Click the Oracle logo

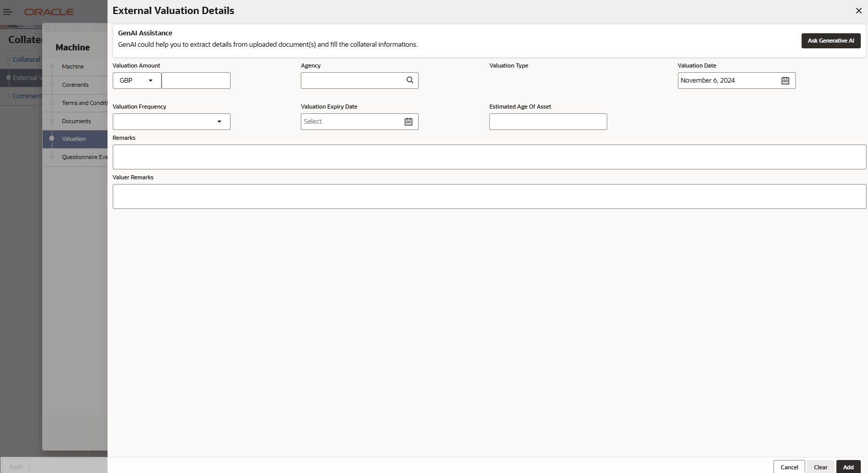click(x=49, y=11)
